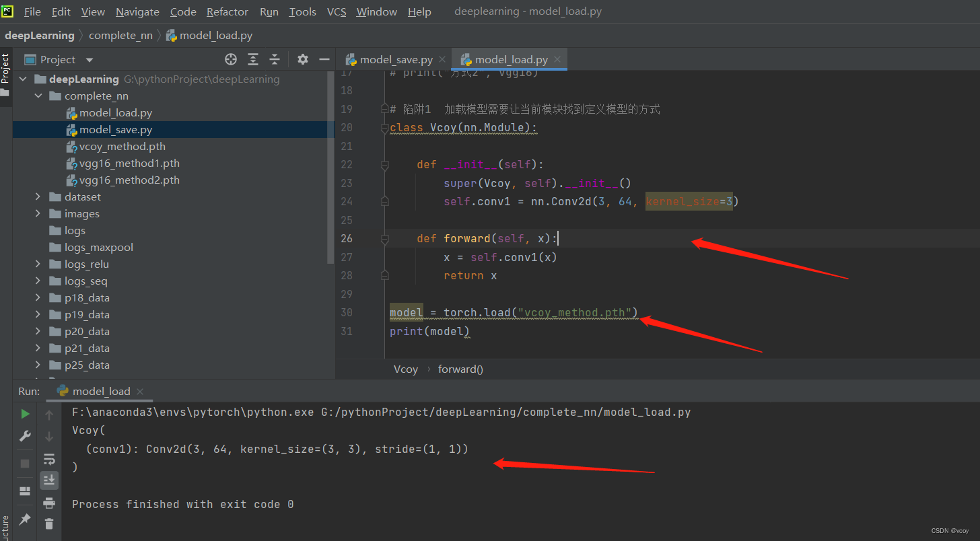Collapse the complete_nn folder
This screenshot has width=980, height=541.
[38, 96]
